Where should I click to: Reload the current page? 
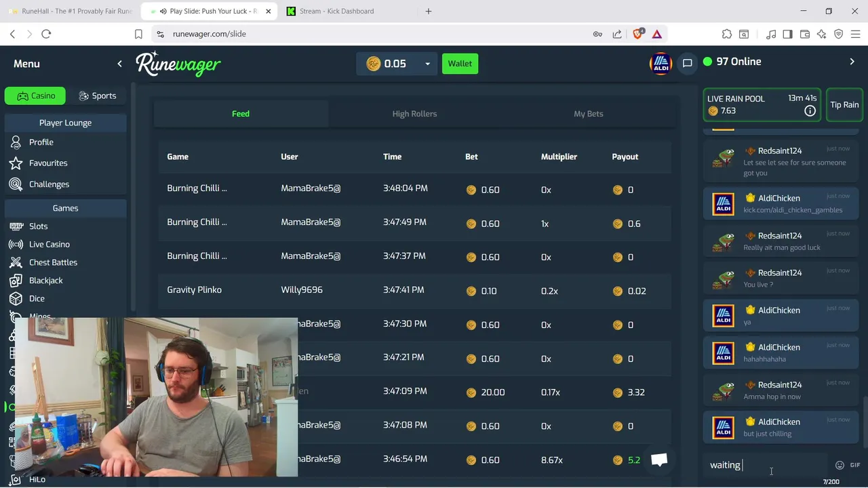(x=46, y=34)
